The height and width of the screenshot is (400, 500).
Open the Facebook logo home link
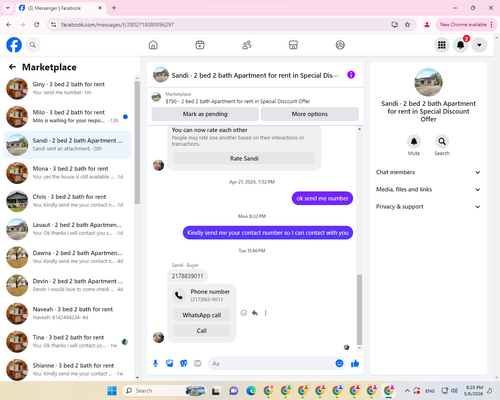tap(14, 45)
